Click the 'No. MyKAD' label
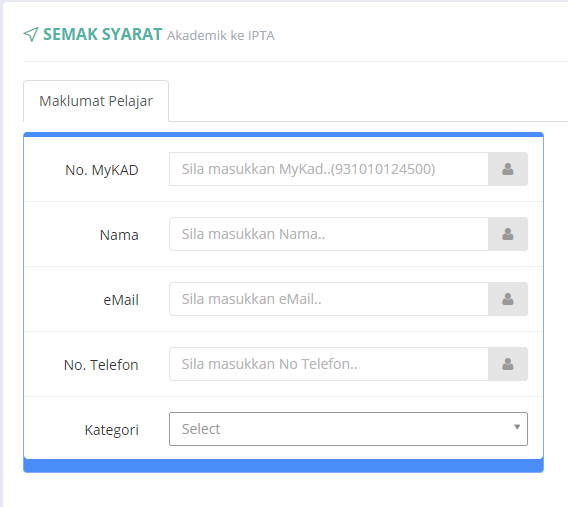The width and height of the screenshot is (568, 507). click(x=102, y=170)
